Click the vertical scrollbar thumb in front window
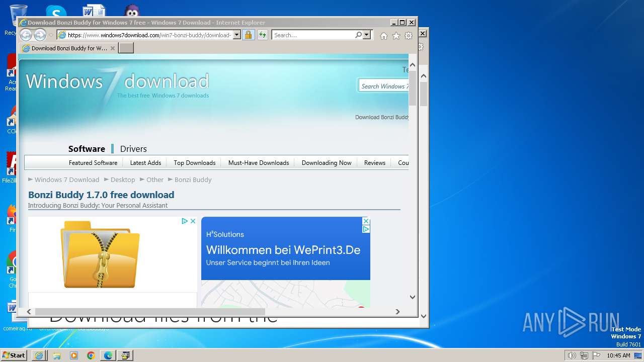This screenshot has height=362, width=644. (x=413, y=88)
